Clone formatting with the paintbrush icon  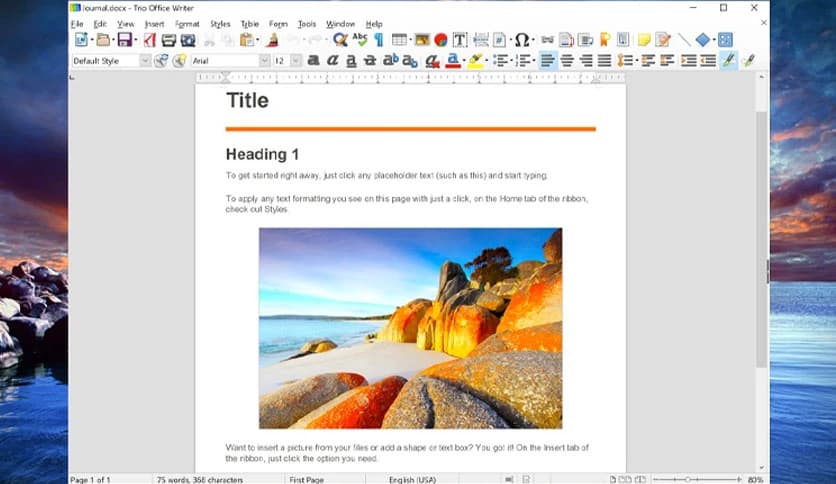[272, 40]
